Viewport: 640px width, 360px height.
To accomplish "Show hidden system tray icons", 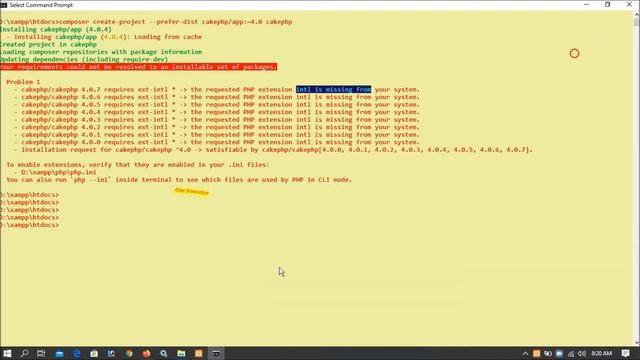I will (525, 353).
